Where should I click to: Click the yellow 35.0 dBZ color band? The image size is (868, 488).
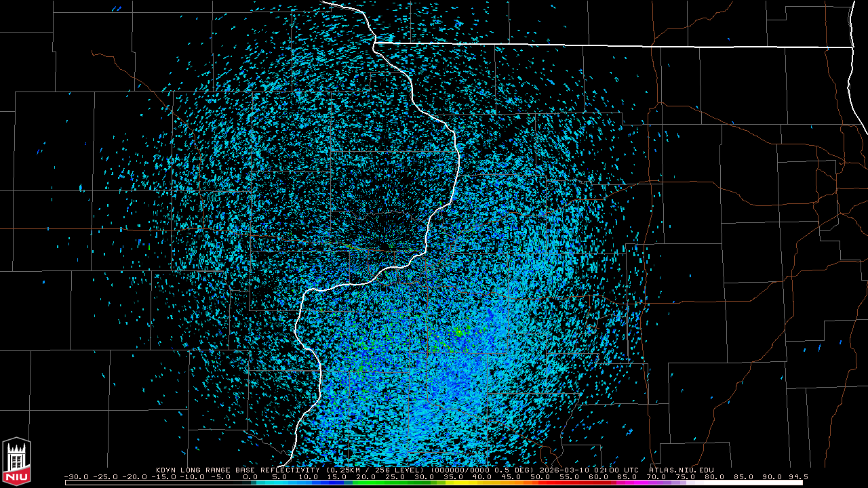pyautogui.click(x=453, y=483)
